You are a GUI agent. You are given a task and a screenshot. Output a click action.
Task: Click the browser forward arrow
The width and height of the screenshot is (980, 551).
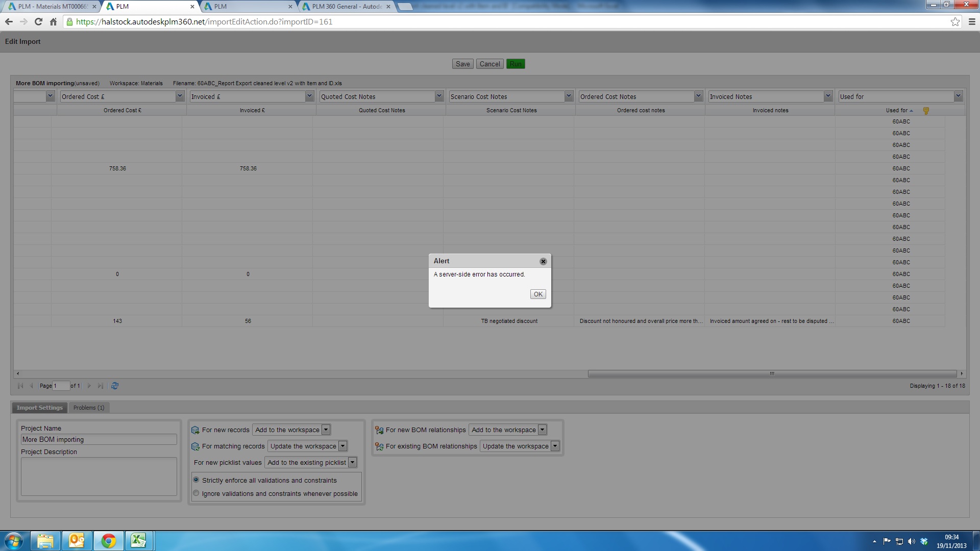23,22
